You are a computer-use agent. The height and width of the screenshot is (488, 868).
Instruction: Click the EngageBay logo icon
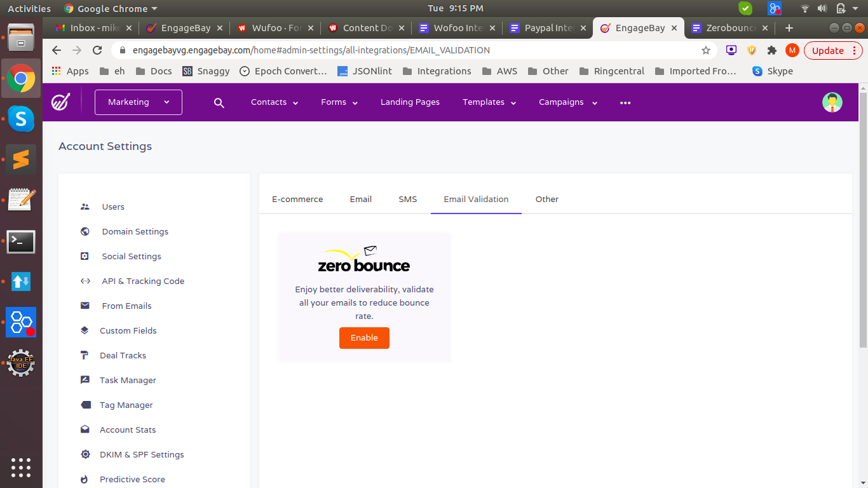pos(61,102)
